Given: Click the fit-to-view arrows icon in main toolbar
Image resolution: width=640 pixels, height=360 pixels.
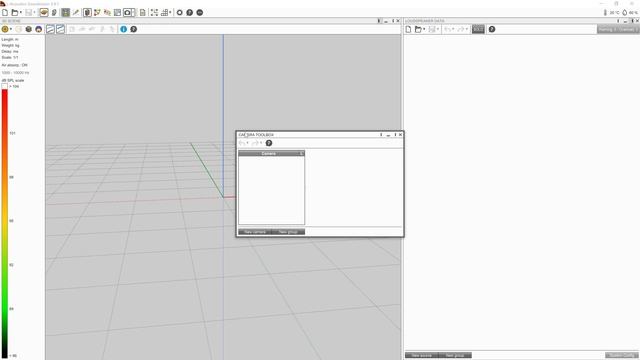Looking at the screenshot, I should (x=154, y=13).
